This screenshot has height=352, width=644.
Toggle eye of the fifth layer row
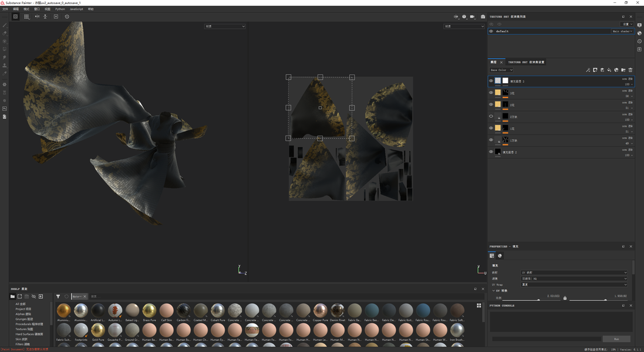pos(491,128)
